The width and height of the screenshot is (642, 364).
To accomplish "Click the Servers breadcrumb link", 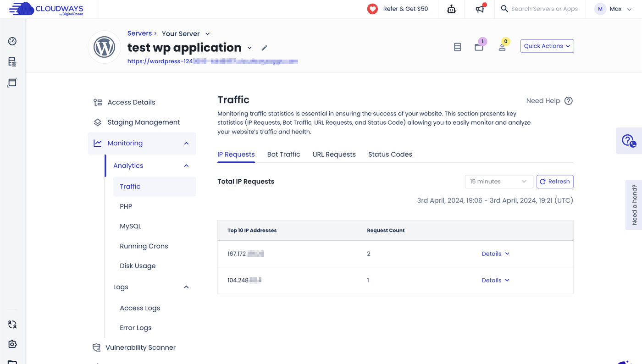I will coord(139,33).
